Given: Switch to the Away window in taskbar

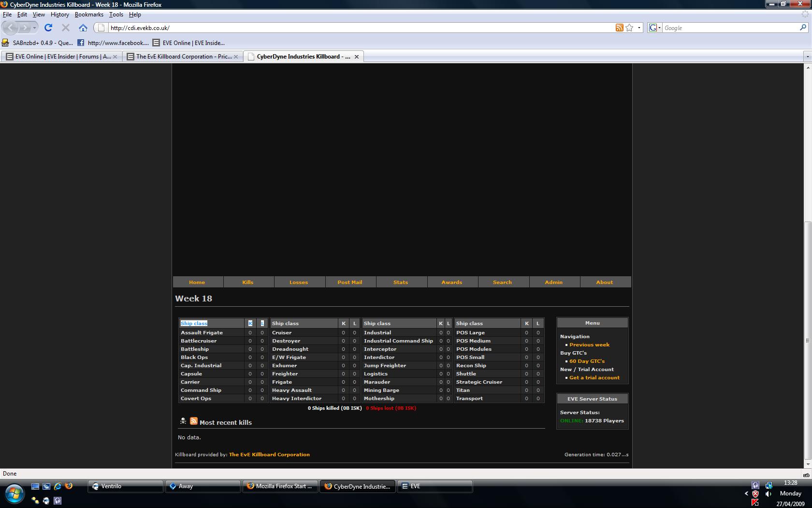Looking at the screenshot, I should 203,486.
